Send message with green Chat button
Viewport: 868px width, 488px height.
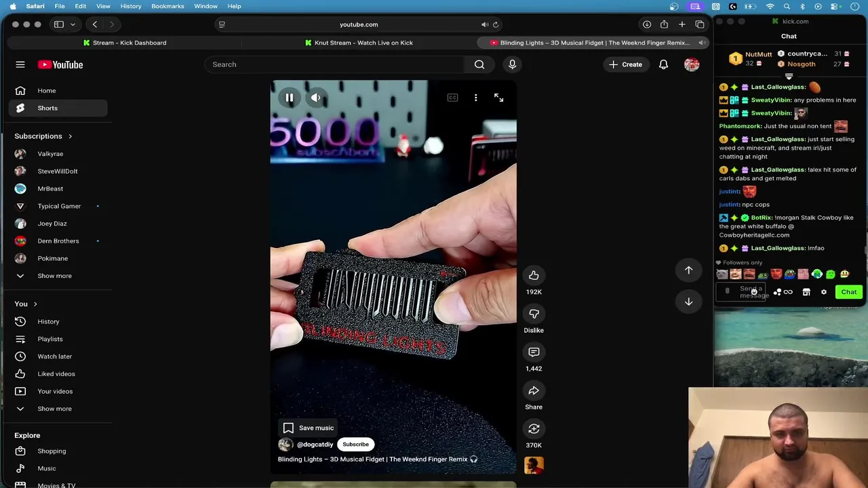(849, 292)
